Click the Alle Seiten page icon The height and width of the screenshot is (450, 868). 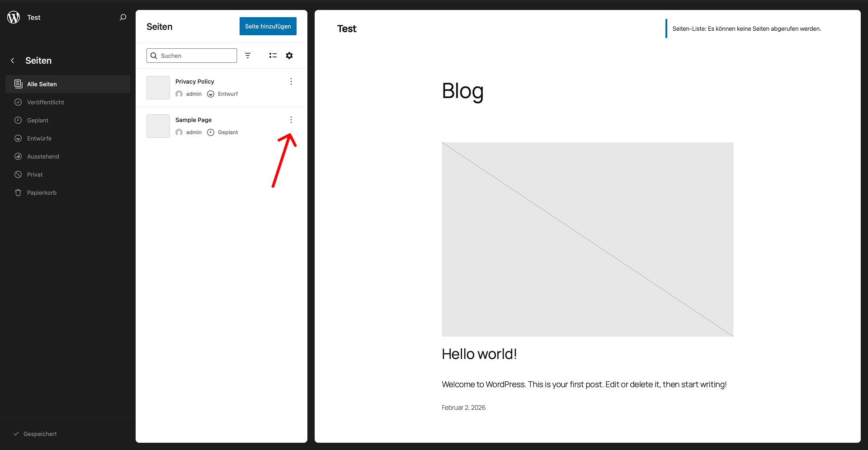pos(18,84)
